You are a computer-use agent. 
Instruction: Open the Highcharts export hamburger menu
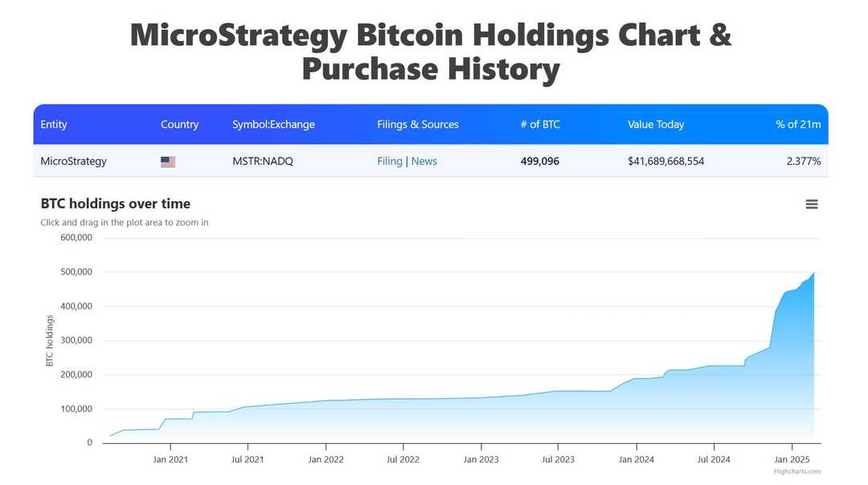click(x=812, y=203)
